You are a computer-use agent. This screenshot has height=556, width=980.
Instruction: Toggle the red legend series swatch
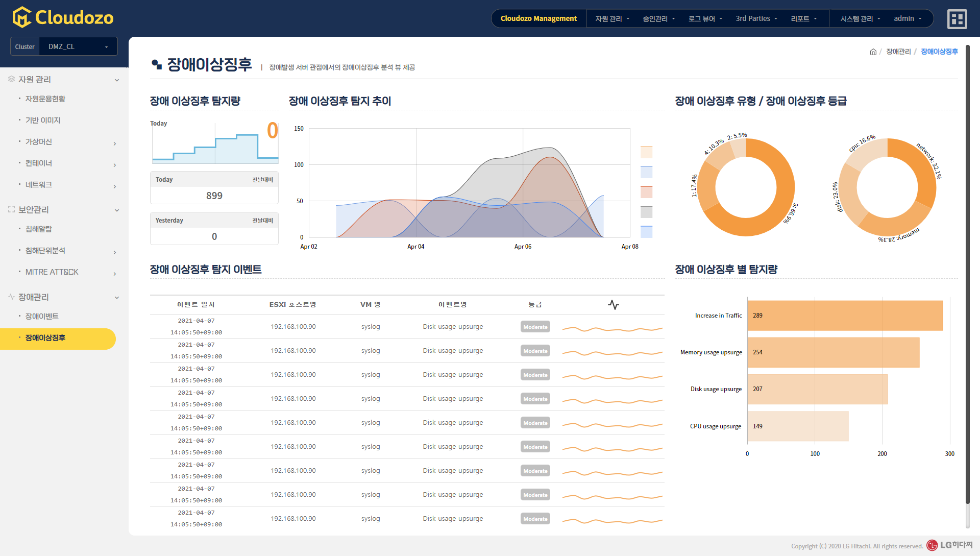[x=646, y=192]
